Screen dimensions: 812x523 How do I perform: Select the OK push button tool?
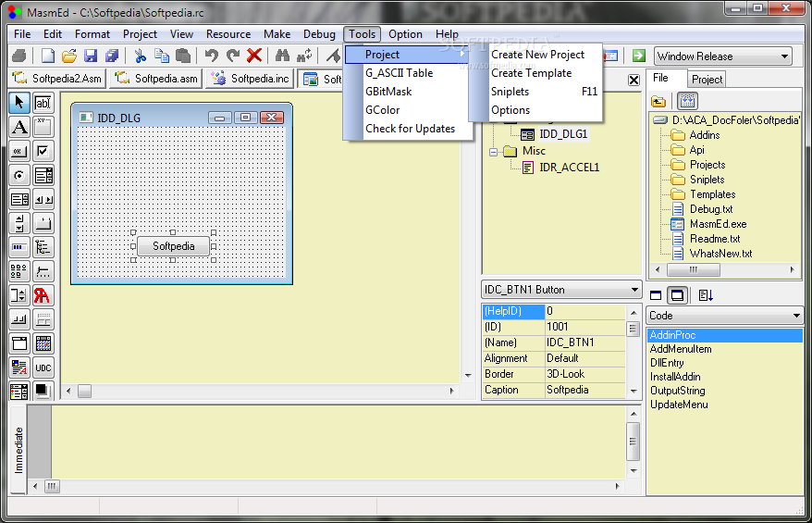[x=19, y=152]
